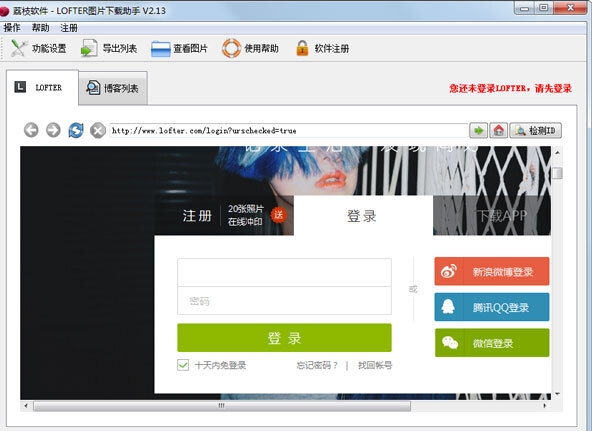The image size is (592, 431).
Task: Select the 登录 tab on login page
Action: point(363,216)
